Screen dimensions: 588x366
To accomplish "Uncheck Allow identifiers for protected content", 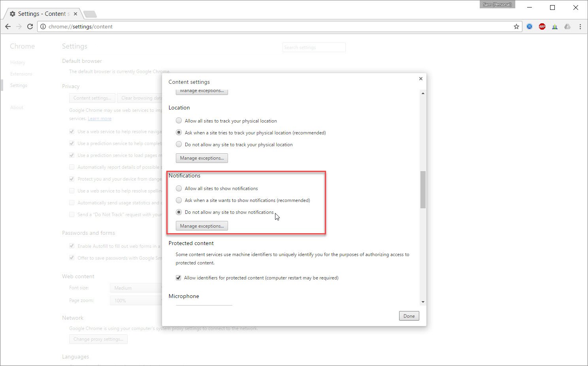I will tap(179, 277).
